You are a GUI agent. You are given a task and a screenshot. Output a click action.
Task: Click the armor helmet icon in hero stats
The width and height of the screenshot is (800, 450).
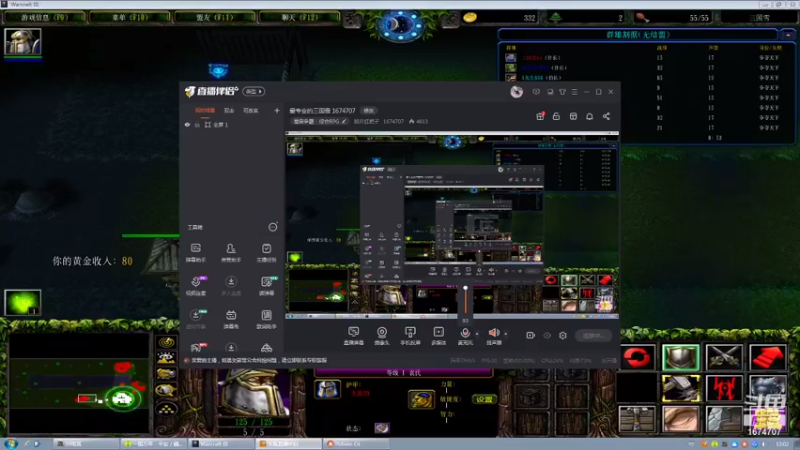pos(327,390)
